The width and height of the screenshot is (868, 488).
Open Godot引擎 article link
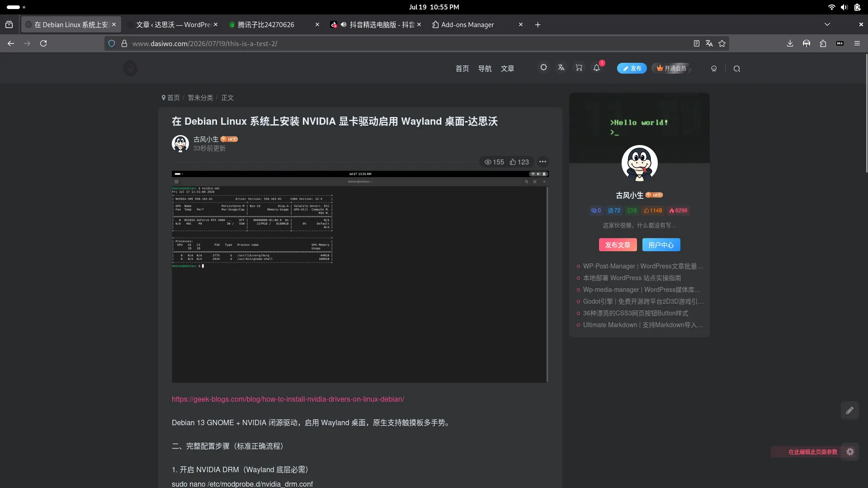(643, 301)
